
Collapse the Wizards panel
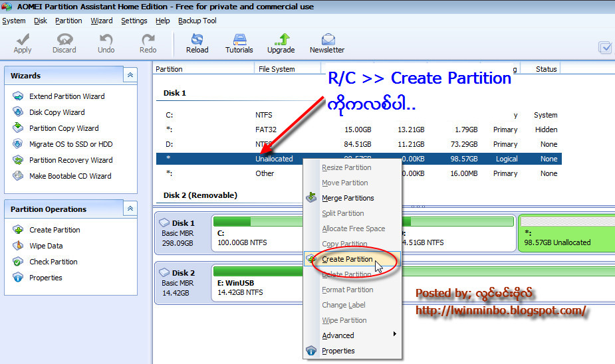click(x=130, y=75)
